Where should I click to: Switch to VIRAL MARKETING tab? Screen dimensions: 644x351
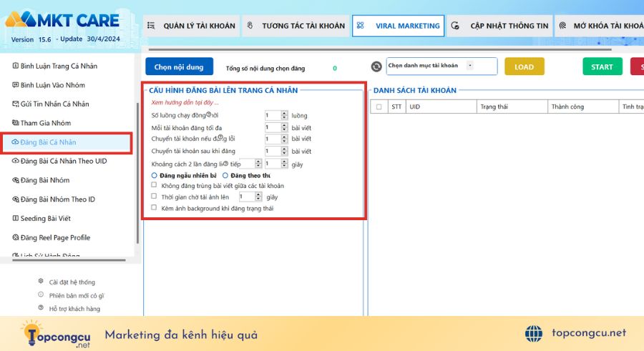coord(398,26)
